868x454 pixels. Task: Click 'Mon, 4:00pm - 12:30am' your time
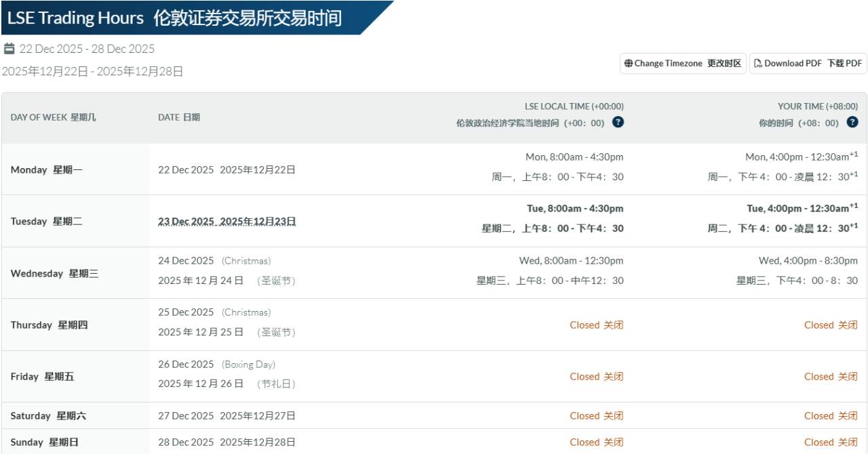802,157
